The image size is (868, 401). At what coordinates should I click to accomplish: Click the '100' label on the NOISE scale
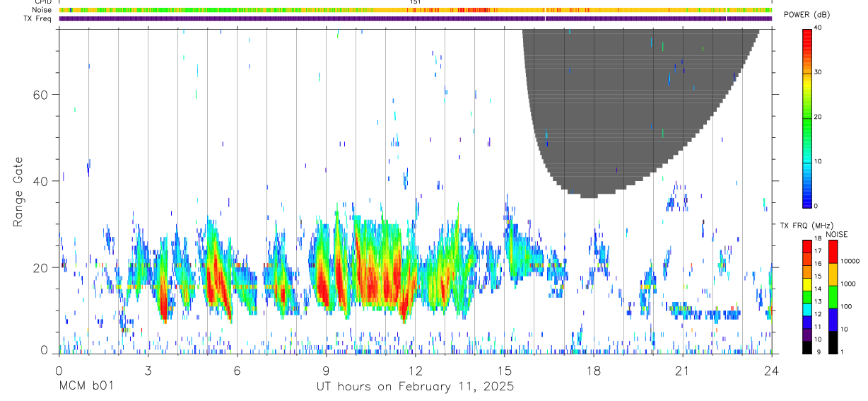(847, 307)
